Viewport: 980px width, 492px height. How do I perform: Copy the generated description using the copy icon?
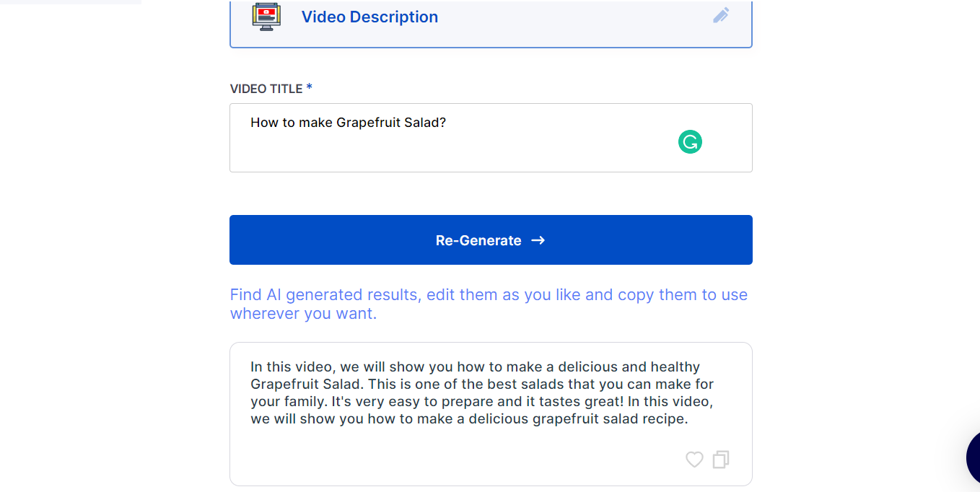click(x=721, y=460)
